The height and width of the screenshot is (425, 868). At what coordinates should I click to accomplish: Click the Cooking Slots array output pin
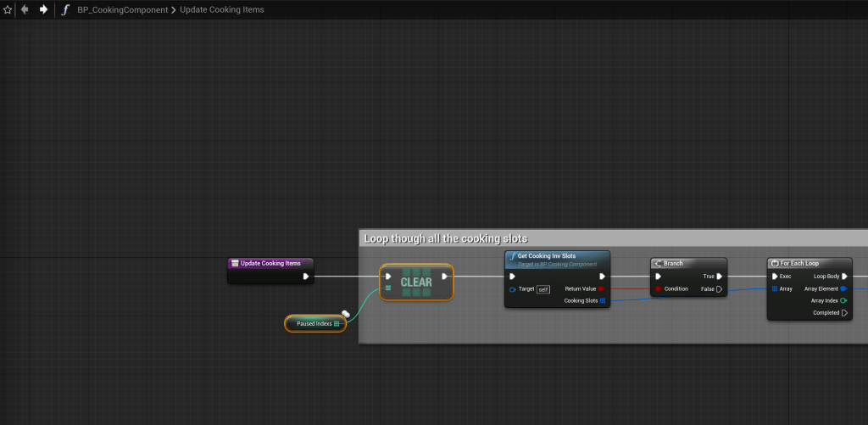pos(602,300)
